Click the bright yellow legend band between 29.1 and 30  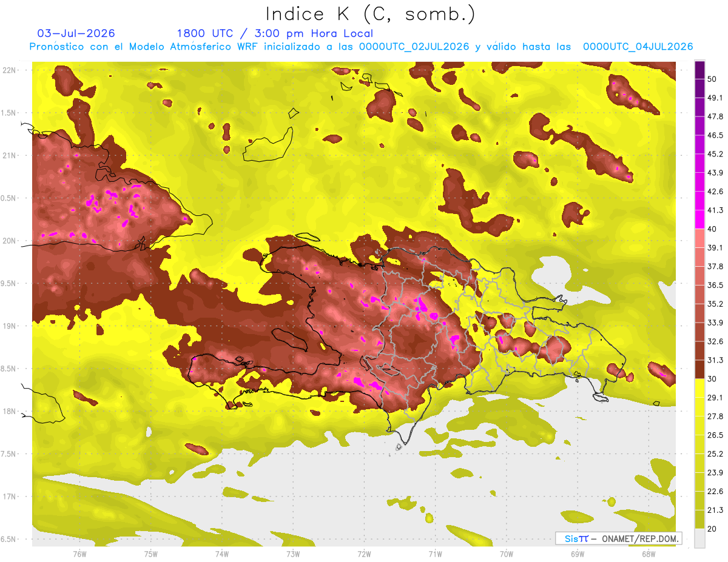(699, 387)
